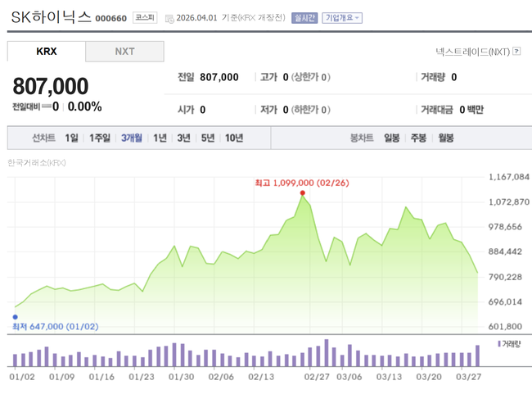Open the 기업개요 dropdown

(x=342, y=17)
